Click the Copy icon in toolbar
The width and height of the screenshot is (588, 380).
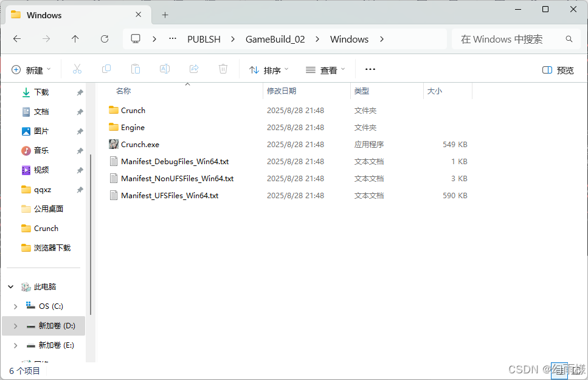pos(106,69)
